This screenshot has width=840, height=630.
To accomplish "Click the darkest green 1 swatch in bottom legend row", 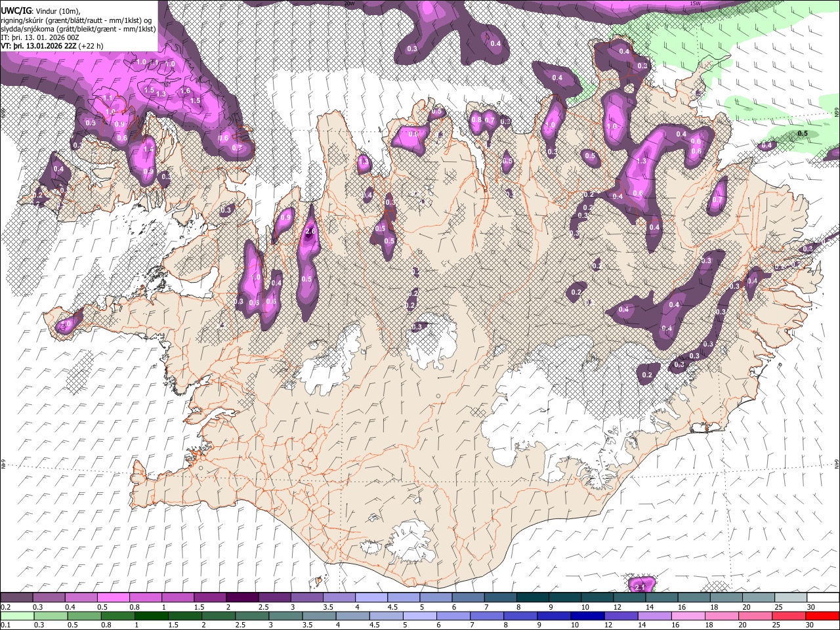I will 152,616.
